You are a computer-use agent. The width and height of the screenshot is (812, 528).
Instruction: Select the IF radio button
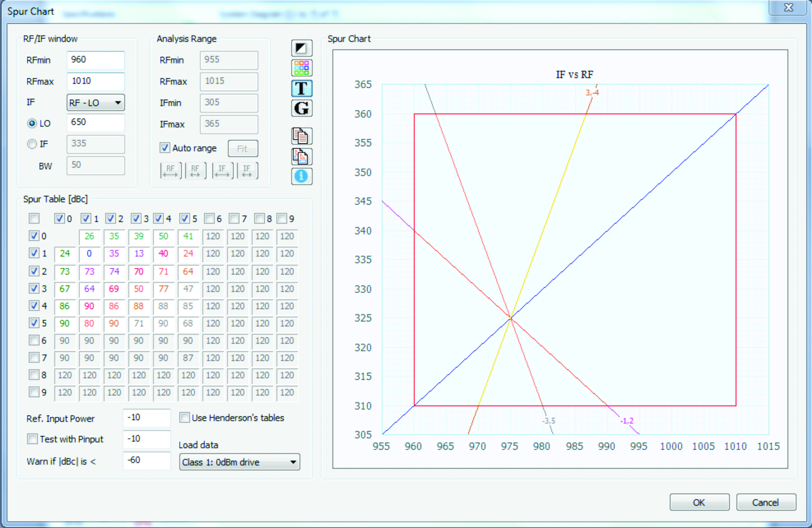[32, 144]
